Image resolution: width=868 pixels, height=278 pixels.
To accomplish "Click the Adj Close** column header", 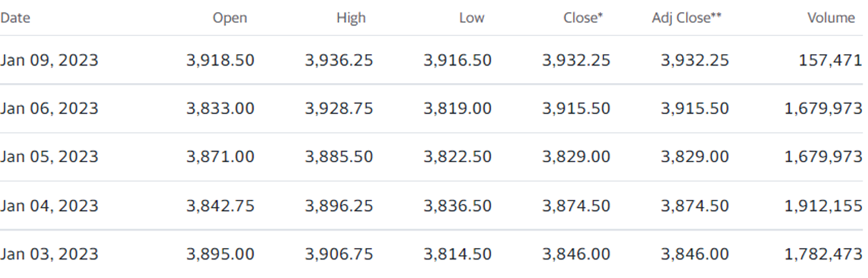I will pyautogui.click(x=687, y=18).
